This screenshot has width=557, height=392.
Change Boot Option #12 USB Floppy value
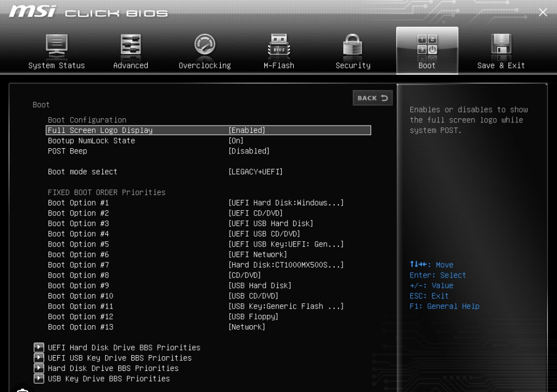(253, 316)
